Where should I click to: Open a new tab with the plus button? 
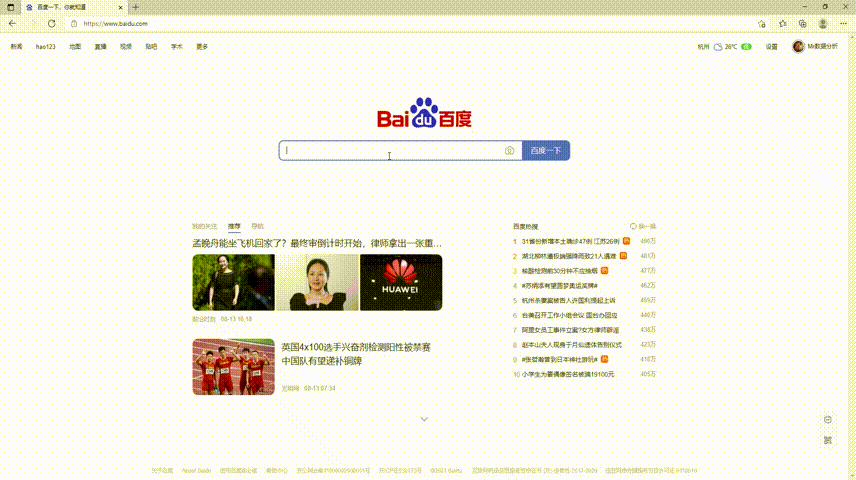pos(135,7)
